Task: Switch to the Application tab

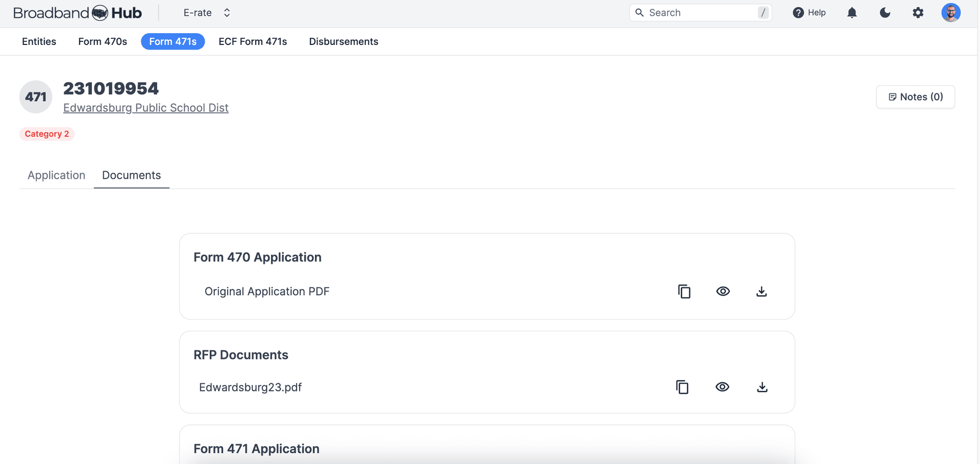Action: 56,175
